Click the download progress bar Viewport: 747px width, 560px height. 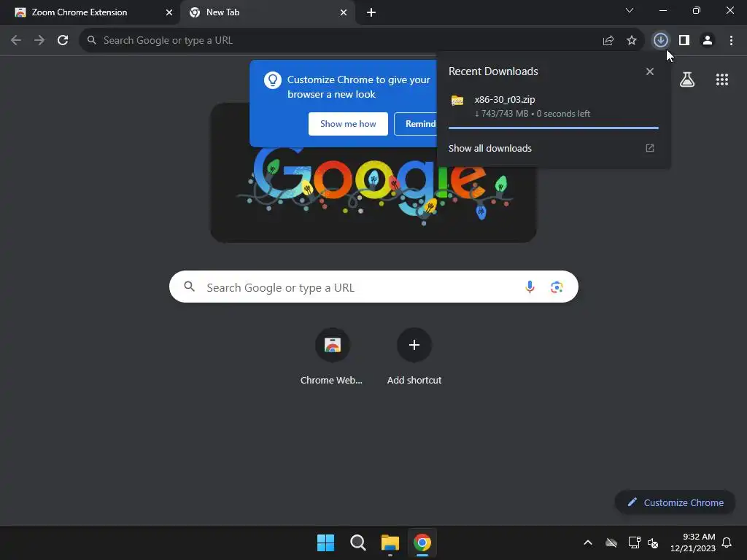[554, 128]
